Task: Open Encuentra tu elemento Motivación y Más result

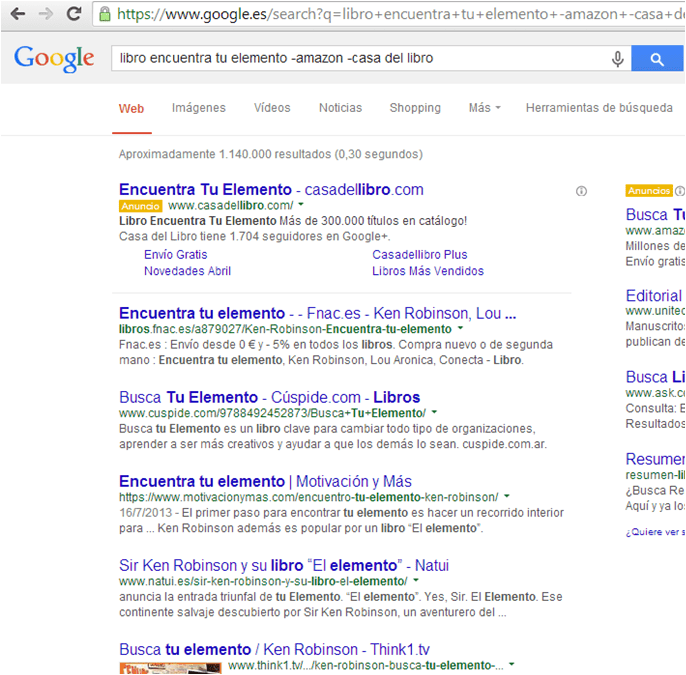Action: (x=265, y=482)
